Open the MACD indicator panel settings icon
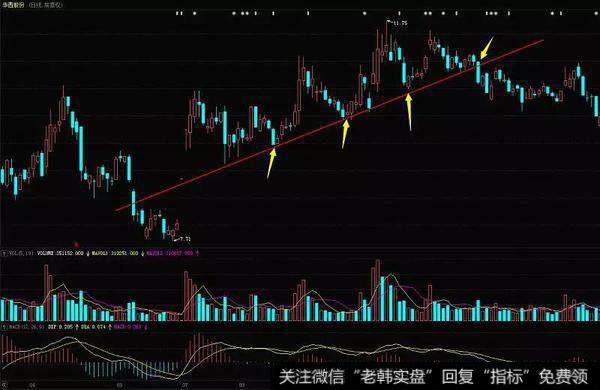This screenshot has height=390, width=600. (5, 327)
